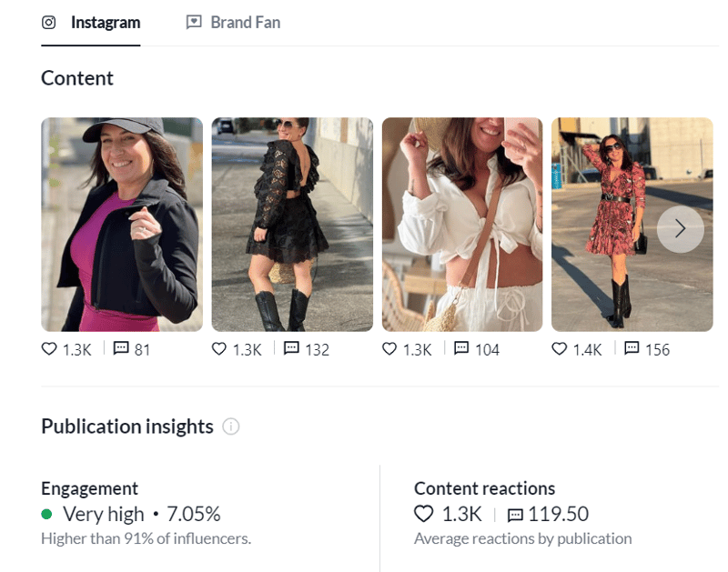This screenshot has height=572, width=728.
Task: Click the comment icon showing 132
Action: [291, 348]
